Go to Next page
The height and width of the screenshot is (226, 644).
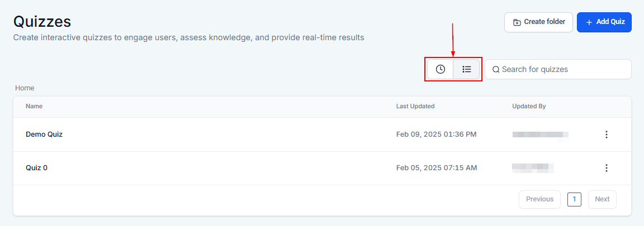602,199
